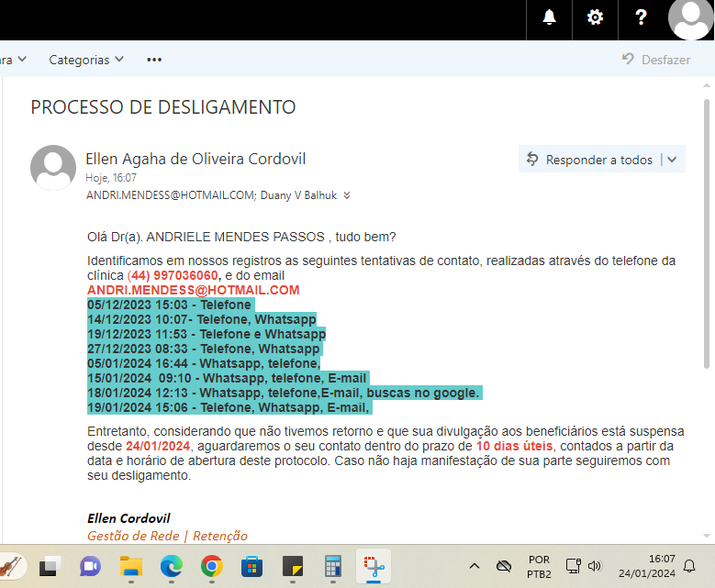715x588 pixels.
Task: Click Ellen Agaha's sender avatar
Action: [x=53, y=168]
